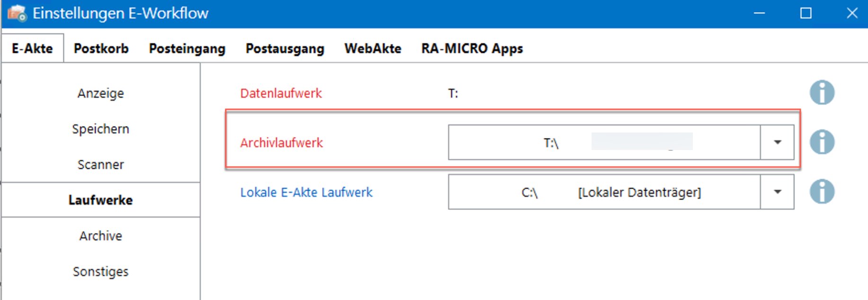The width and height of the screenshot is (868, 300).
Task: Go to the Postausgang tab
Action: click(285, 48)
